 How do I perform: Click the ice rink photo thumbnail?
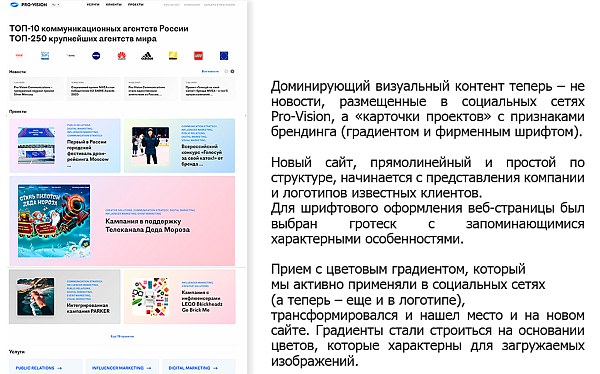click(150, 146)
